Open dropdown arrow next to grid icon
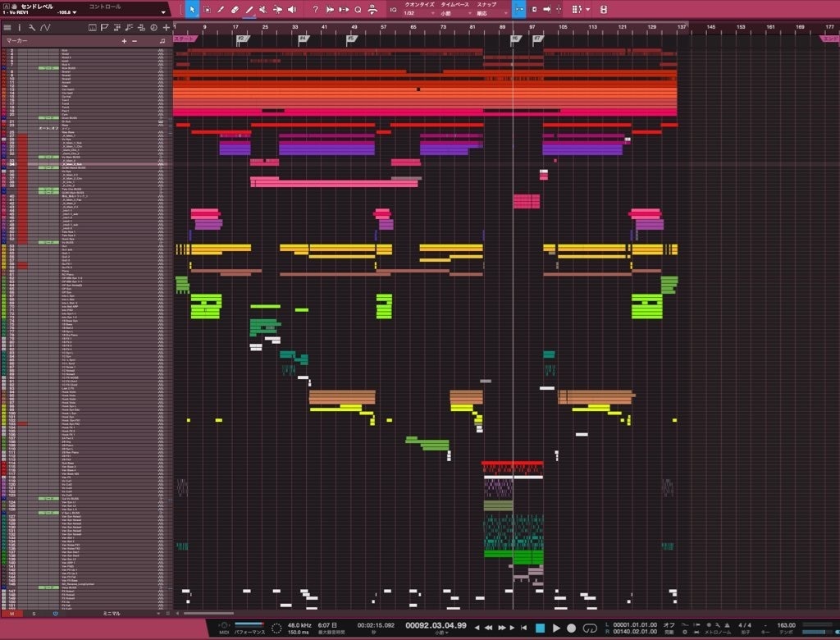Viewport: 840px width, 640px height. pos(587,9)
